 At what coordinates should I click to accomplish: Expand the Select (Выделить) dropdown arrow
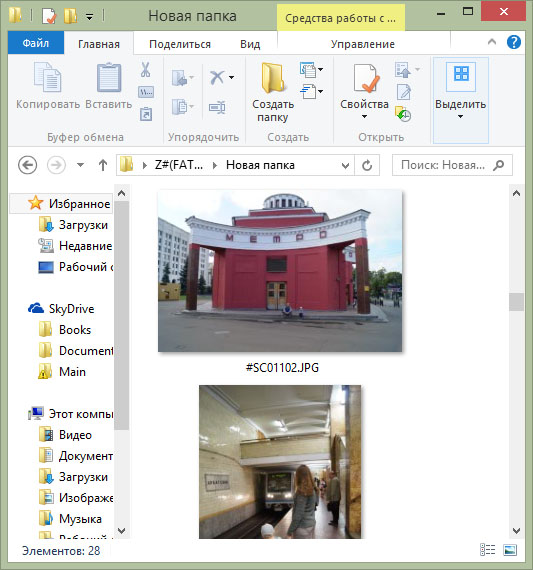point(460,116)
